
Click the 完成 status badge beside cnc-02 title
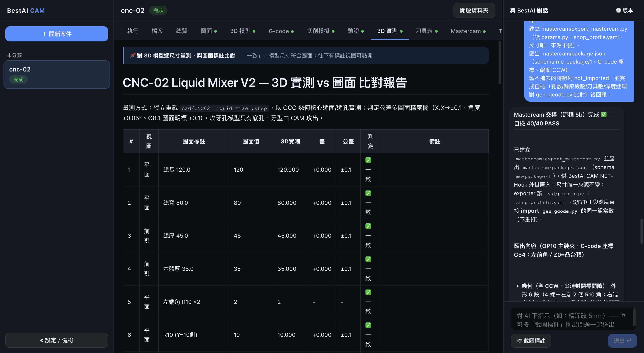point(158,10)
